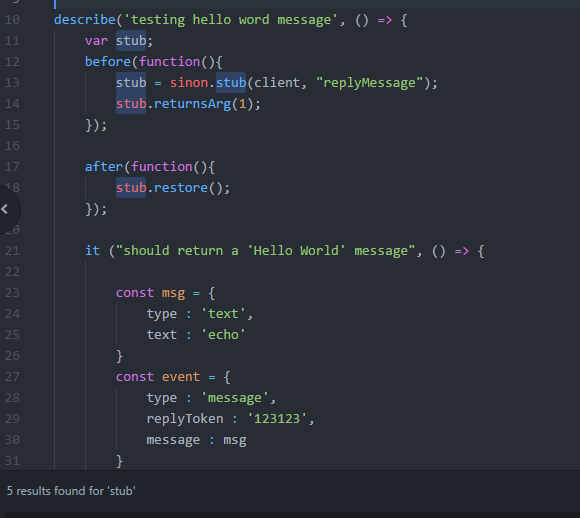Click the 'after' hook keyword
This screenshot has width=580, height=518.
click(x=104, y=166)
